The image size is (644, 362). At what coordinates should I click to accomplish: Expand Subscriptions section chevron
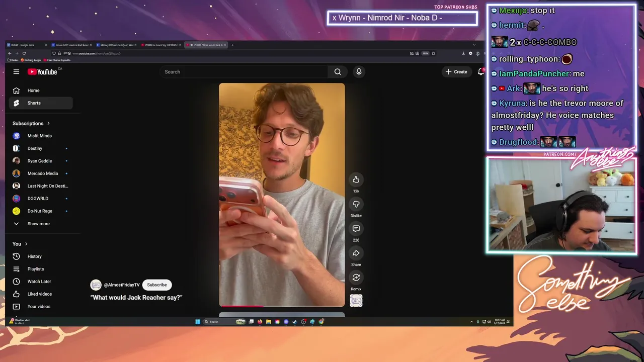coord(49,123)
